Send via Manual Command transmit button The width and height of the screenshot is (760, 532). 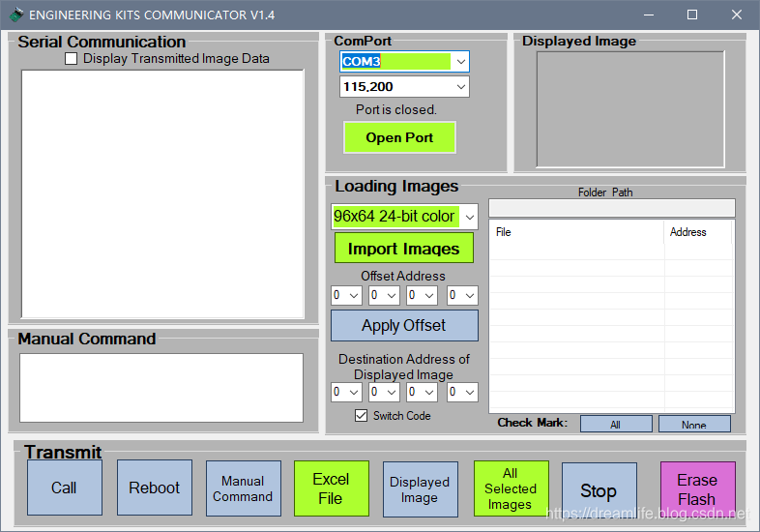click(244, 488)
